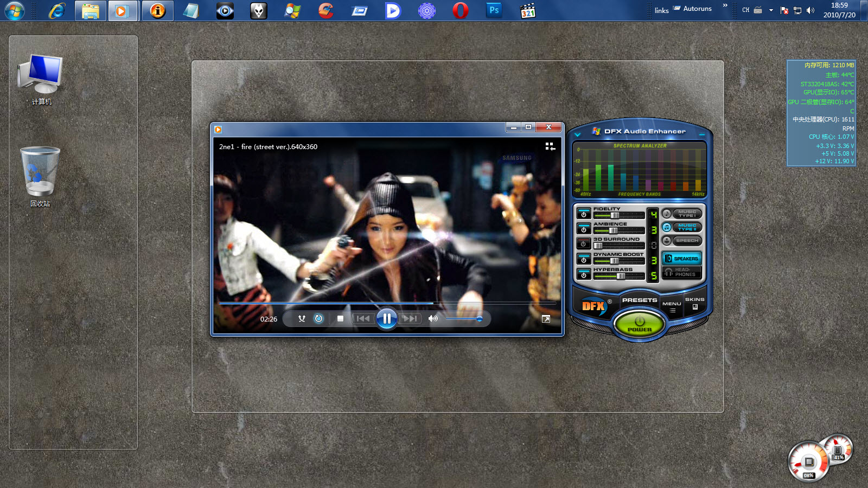The height and width of the screenshot is (488, 868).
Task: Launch Internet Explorer from the taskbar
Action: 57,10
